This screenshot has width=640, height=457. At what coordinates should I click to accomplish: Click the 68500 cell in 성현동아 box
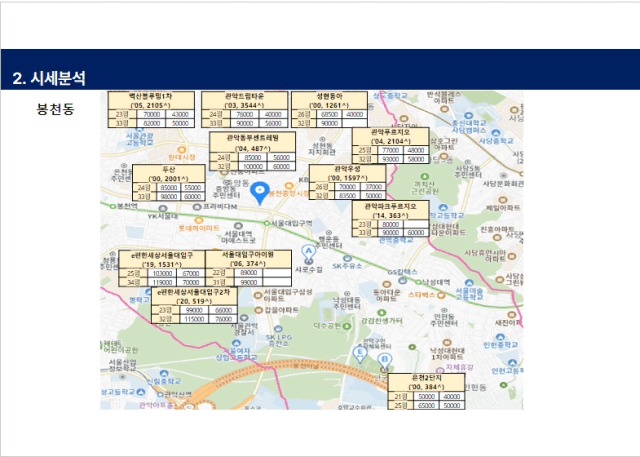pos(329,114)
